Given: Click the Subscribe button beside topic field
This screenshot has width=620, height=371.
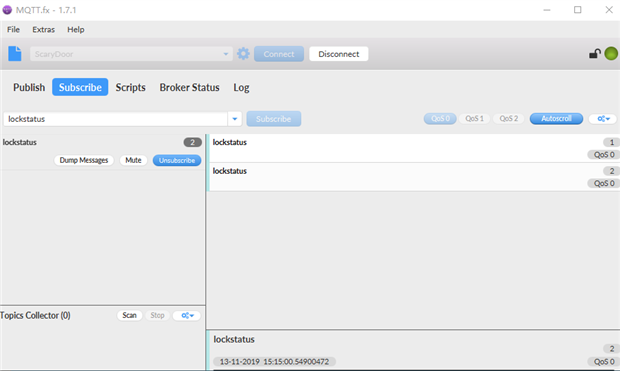Looking at the screenshot, I should (x=274, y=119).
